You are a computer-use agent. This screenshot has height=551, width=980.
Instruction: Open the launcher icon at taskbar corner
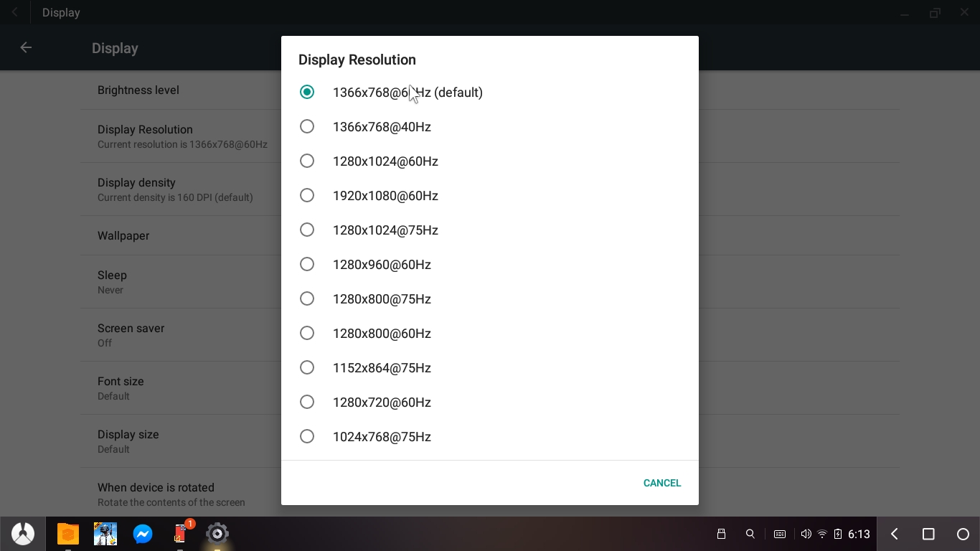pyautogui.click(x=22, y=534)
